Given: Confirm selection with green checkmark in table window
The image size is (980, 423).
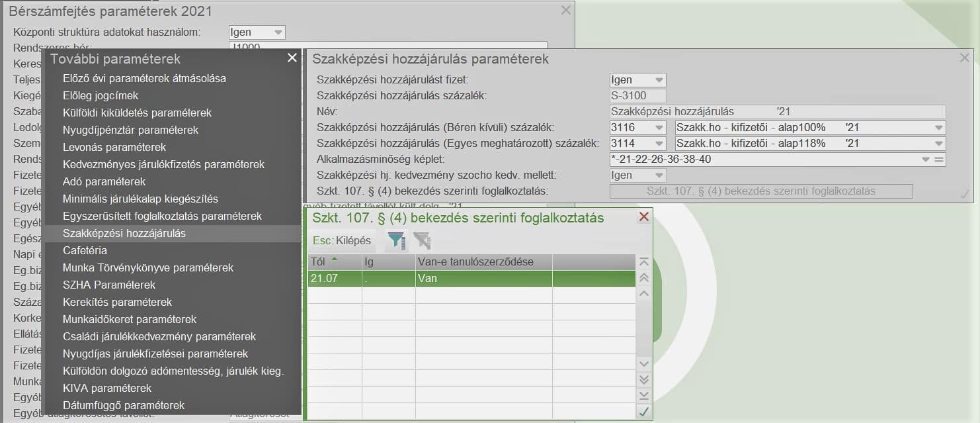Looking at the screenshot, I should [644, 411].
